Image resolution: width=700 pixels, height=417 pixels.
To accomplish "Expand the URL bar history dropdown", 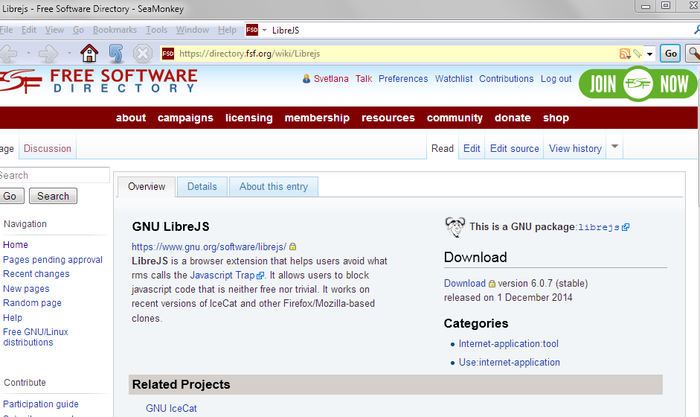I will [650, 54].
